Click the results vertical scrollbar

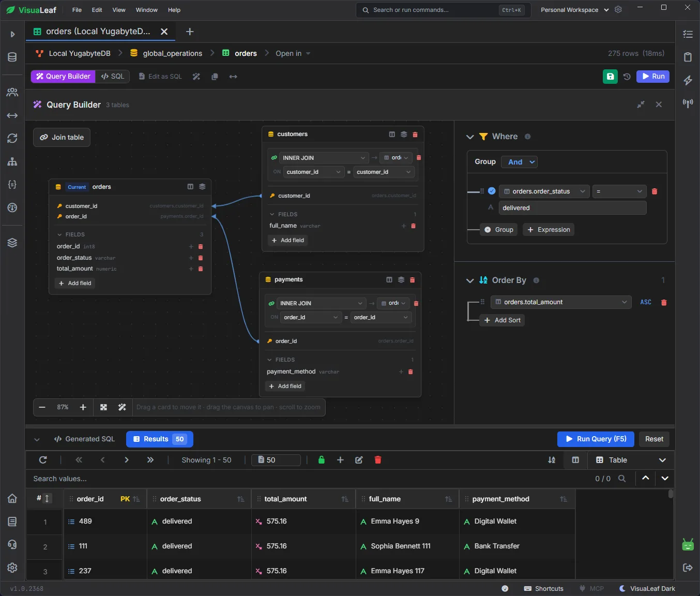(671, 494)
